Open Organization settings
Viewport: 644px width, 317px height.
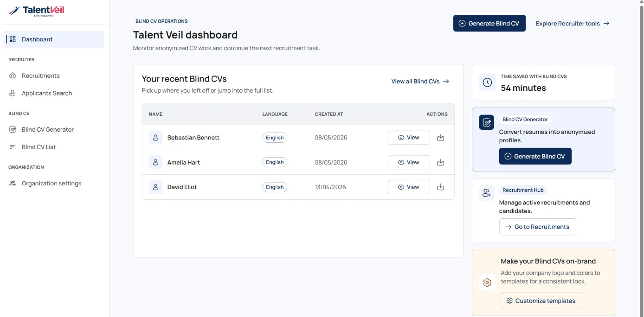pos(55,183)
